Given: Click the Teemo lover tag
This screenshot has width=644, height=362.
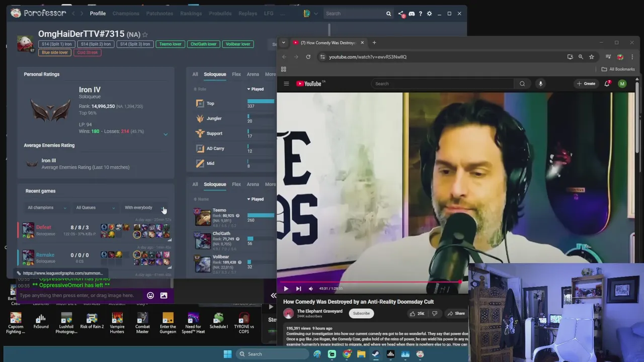Looking at the screenshot, I should point(170,44).
